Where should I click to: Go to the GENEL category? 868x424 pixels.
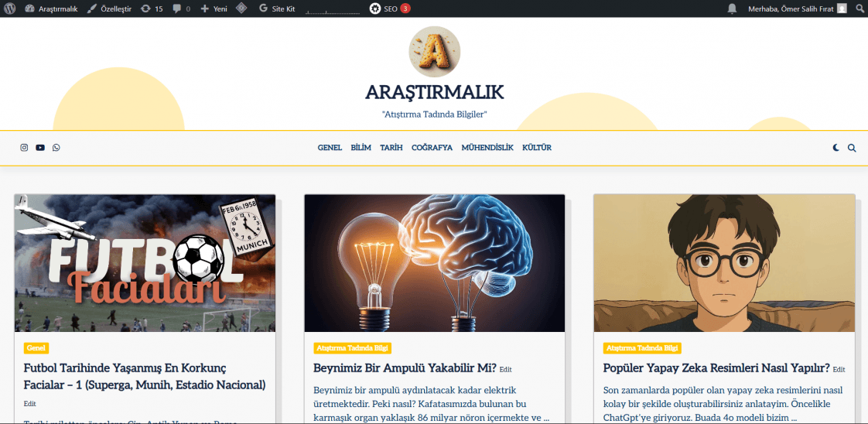point(330,148)
